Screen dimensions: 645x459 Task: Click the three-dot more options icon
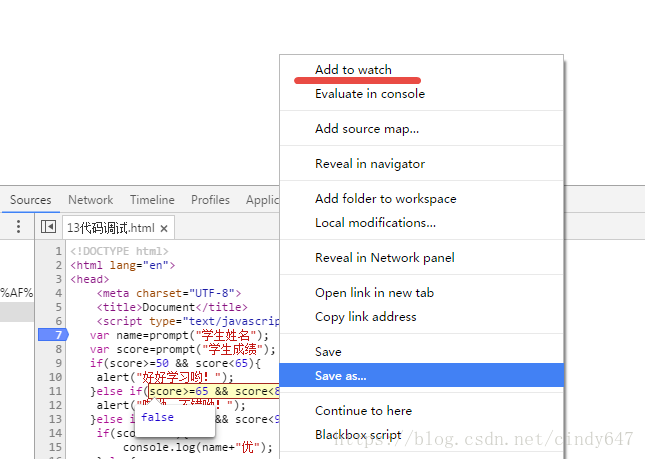(x=18, y=227)
